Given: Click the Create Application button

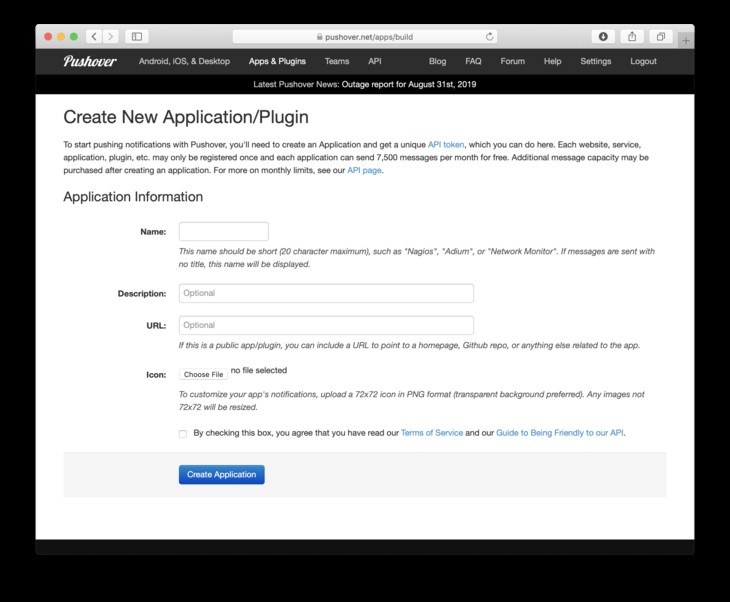Looking at the screenshot, I should 222,474.
